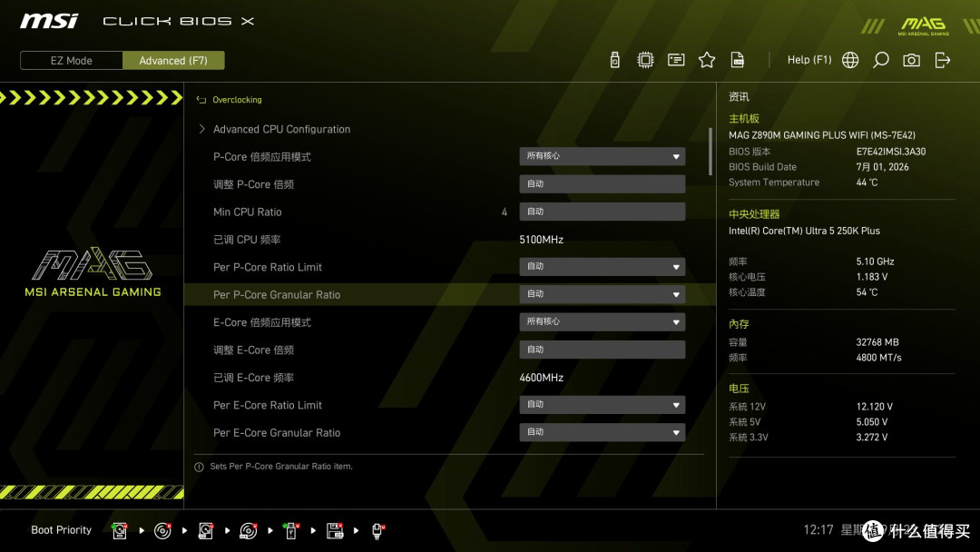The image size is (980, 552).
Task: Click the CPU chip icon in top toolbar
Action: 645,60
